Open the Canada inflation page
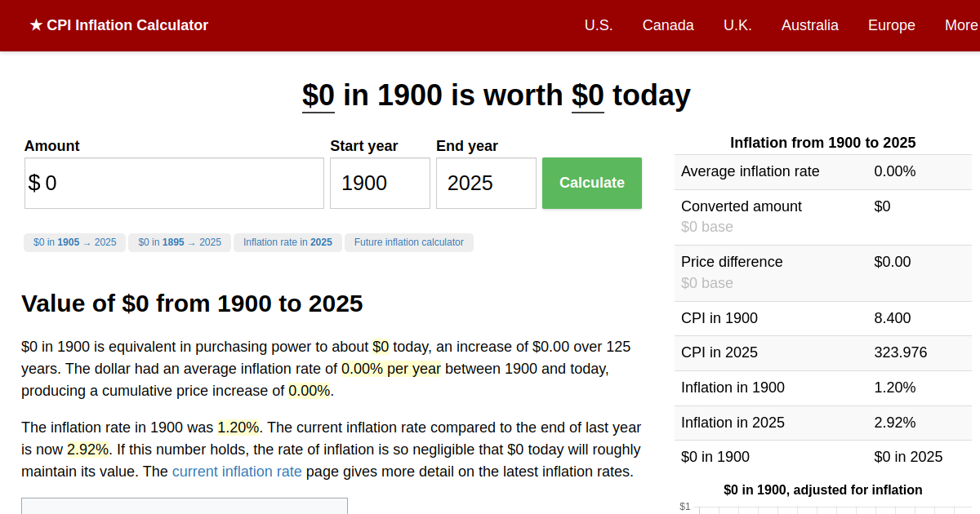This screenshot has height=514, width=980. coord(668,25)
